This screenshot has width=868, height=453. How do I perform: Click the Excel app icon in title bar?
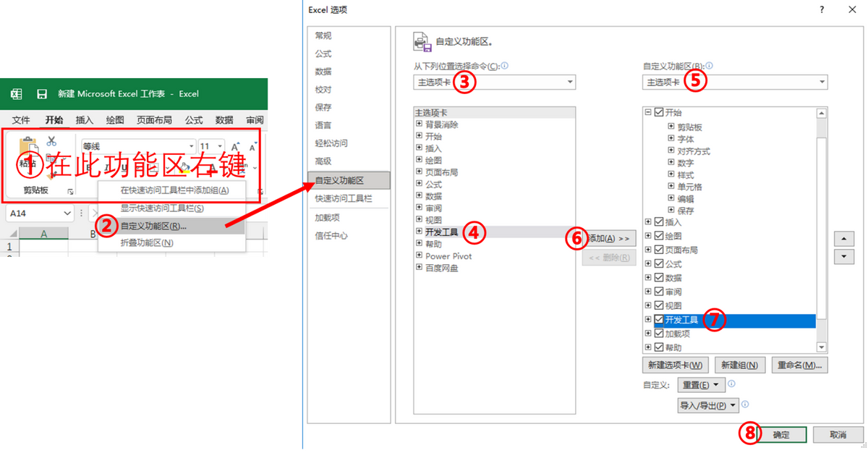[x=17, y=94]
